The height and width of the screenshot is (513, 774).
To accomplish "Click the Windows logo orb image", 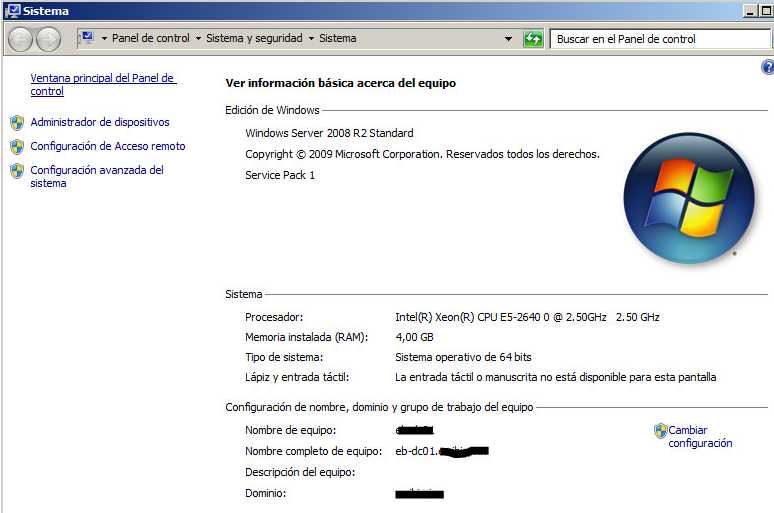I will tap(689, 198).
